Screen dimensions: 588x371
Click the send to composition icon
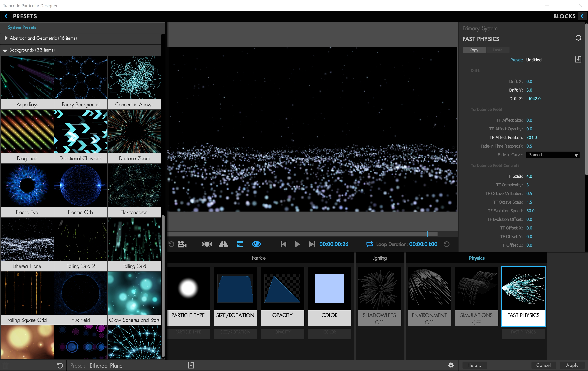point(240,244)
